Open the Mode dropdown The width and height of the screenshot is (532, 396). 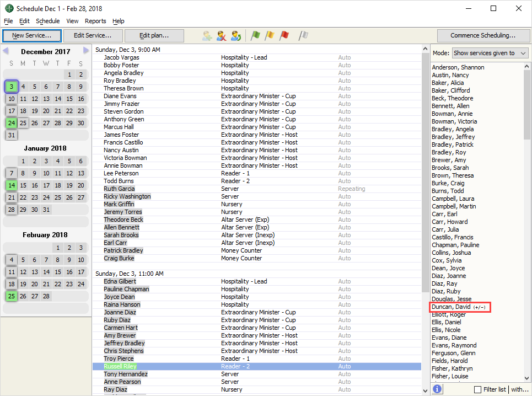click(x=490, y=53)
